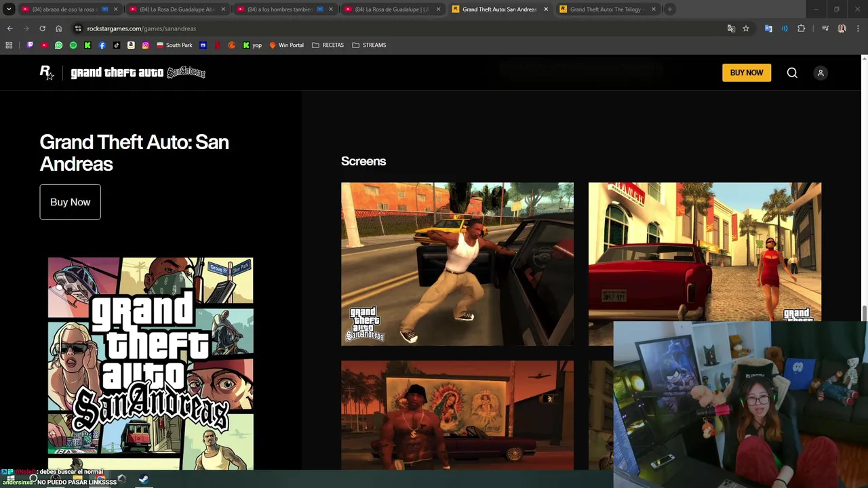Close the 'abrazo de oso' tab

pos(115,9)
